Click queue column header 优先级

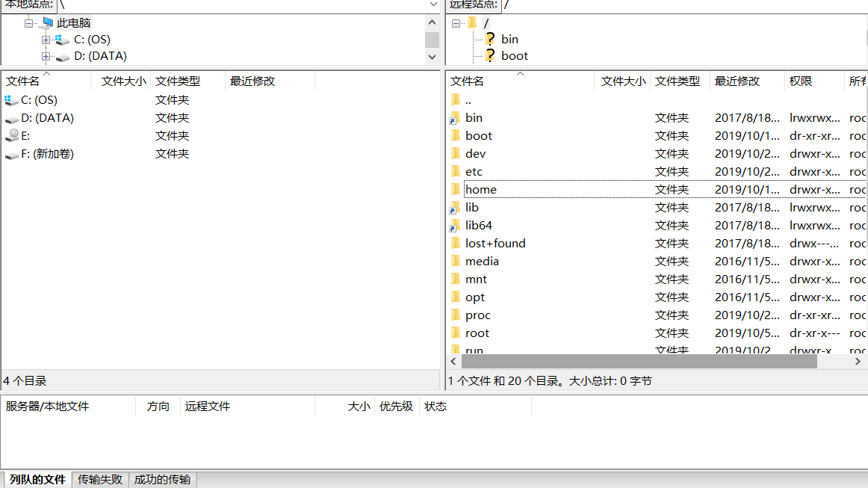pos(397,407)
